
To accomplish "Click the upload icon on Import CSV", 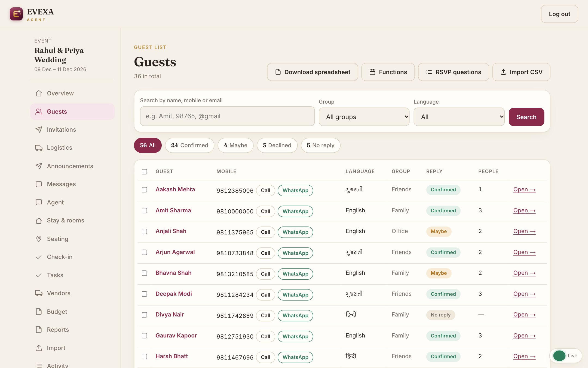I will [x=503, y=72].
